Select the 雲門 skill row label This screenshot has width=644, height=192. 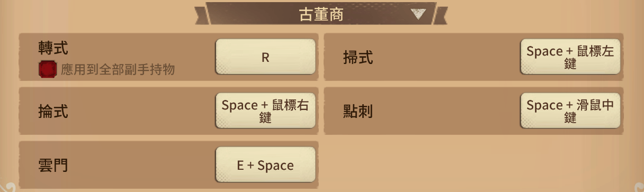[53, 165]
